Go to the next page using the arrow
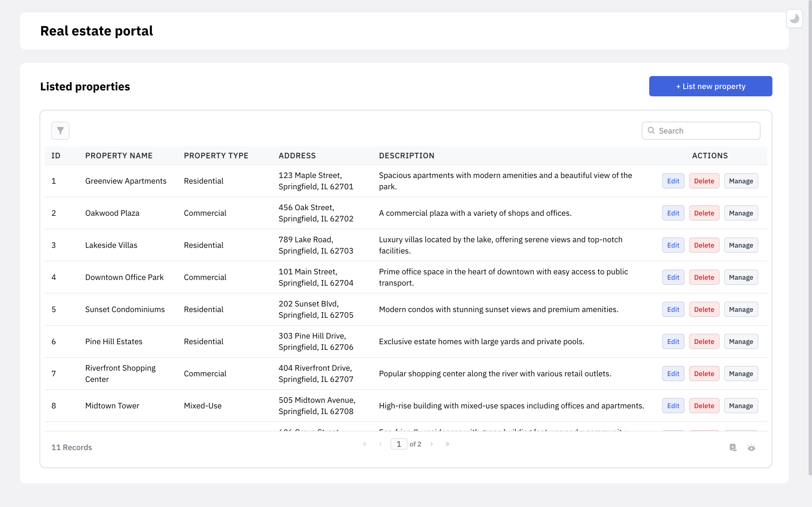 (431, 444)
